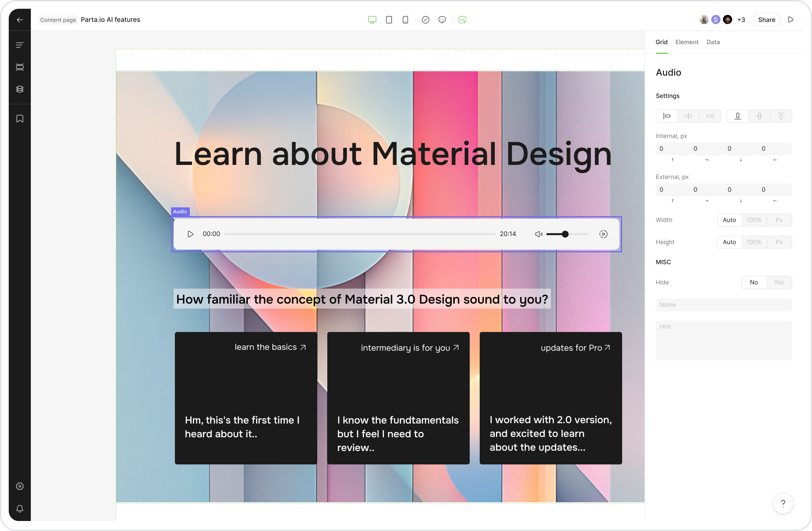The image size is (812, 531).
Task: Set Height to Px
Action: coord(779,242)
